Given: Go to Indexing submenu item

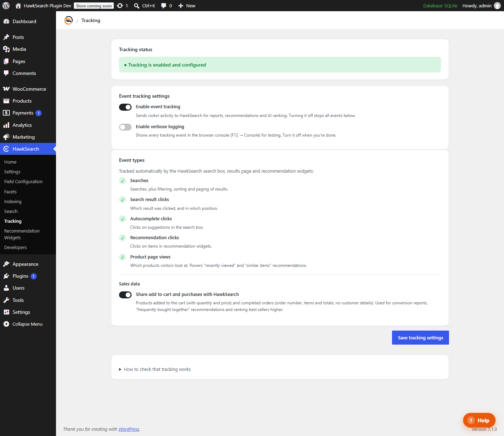Looking at the screenshot, I should tap(13, 201).
